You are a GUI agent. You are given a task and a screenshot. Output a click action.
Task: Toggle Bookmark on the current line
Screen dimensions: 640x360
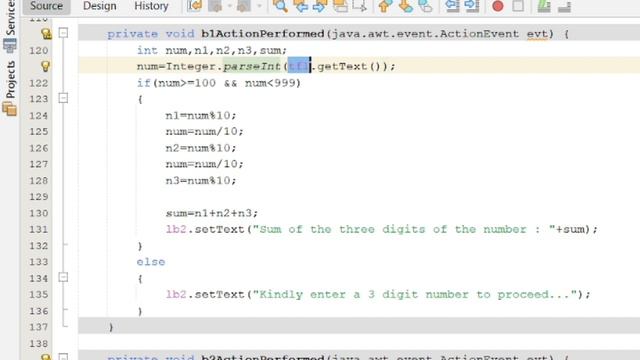[x=425, y=6]
